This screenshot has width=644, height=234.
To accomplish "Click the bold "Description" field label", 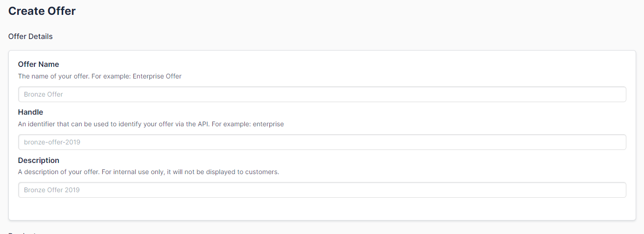I will click(x=39, y=160).
